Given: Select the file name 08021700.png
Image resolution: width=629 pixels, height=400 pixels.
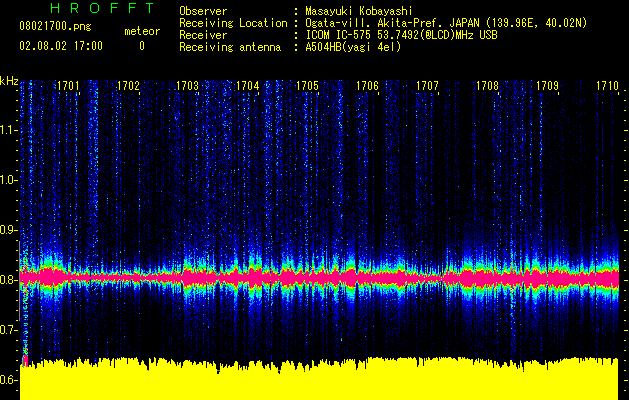Looking at the screenshot, I should 55,27.
